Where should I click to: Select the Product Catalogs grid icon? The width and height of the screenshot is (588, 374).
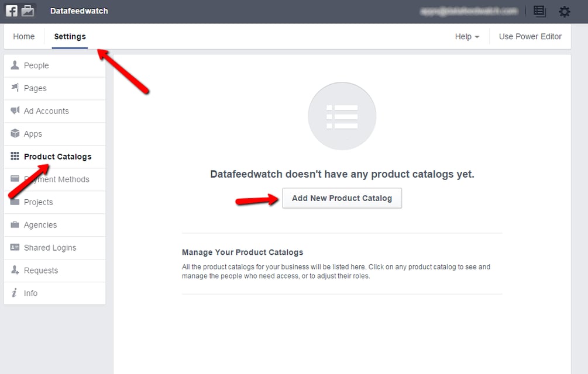click(x=15, y=157)
